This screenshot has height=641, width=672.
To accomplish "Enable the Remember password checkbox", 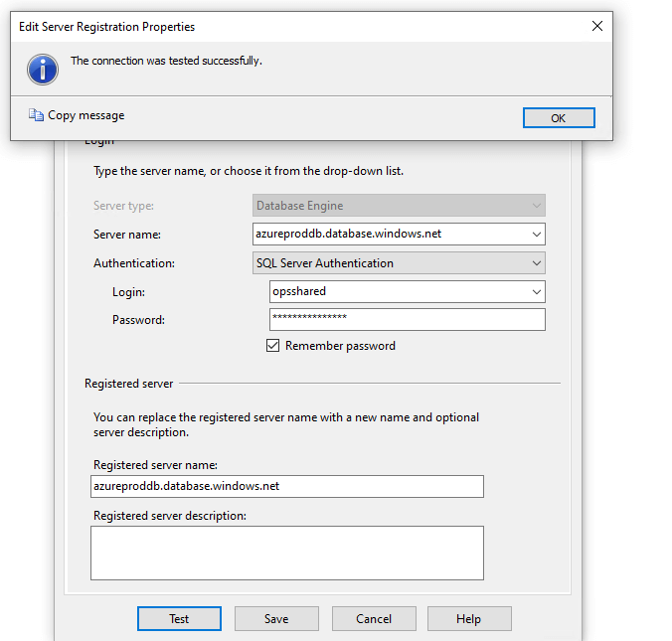I will tap(272, 346).
